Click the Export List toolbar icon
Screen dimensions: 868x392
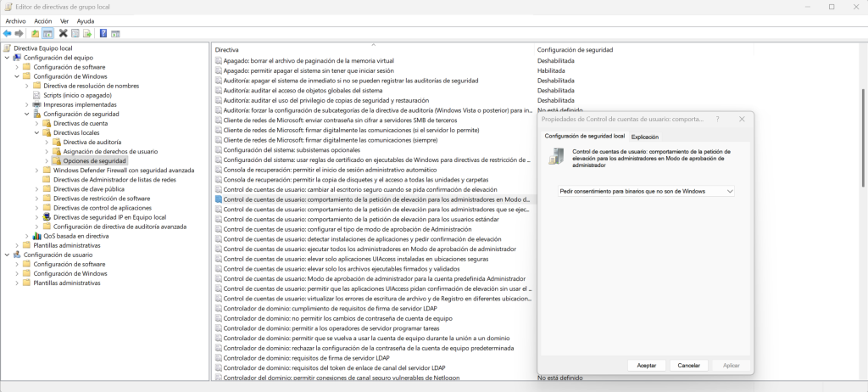point(87,34)
